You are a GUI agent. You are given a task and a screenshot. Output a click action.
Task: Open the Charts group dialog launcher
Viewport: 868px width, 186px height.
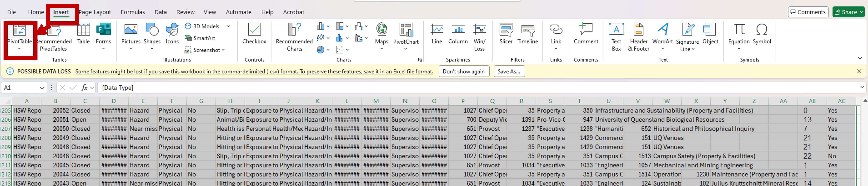click(x=420, y=60)
